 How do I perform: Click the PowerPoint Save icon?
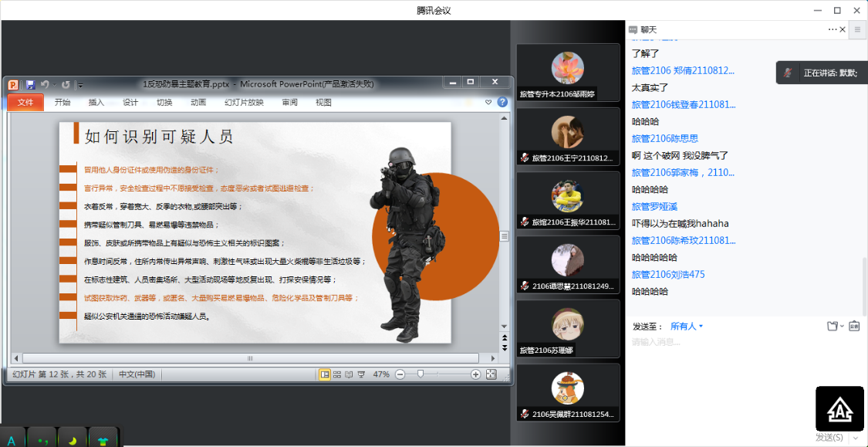point(30,84)
